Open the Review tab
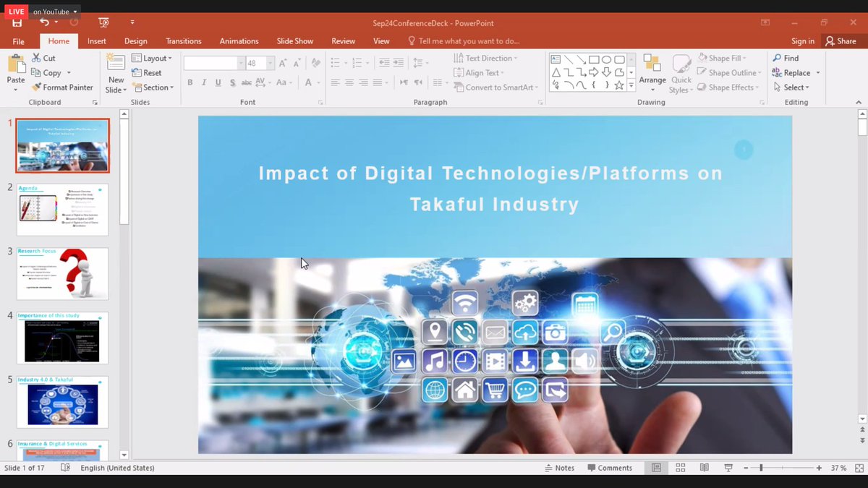Screen dimensions: 868x488 344,41
